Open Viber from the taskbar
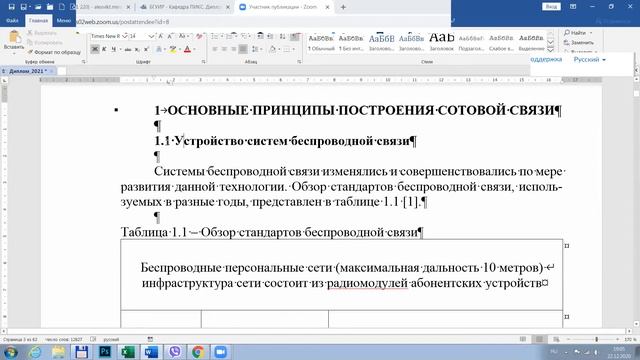Image resolution: width=640 pixels, height=360 pixels. (x=175, y=352)
